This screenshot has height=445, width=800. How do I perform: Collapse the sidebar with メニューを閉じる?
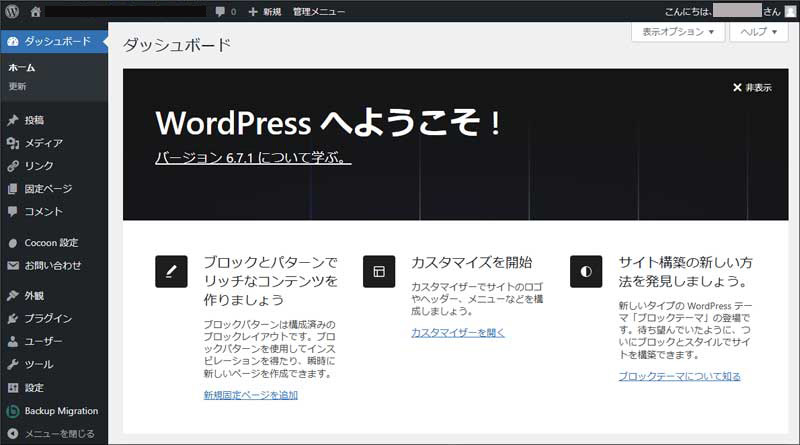point(59,434)
